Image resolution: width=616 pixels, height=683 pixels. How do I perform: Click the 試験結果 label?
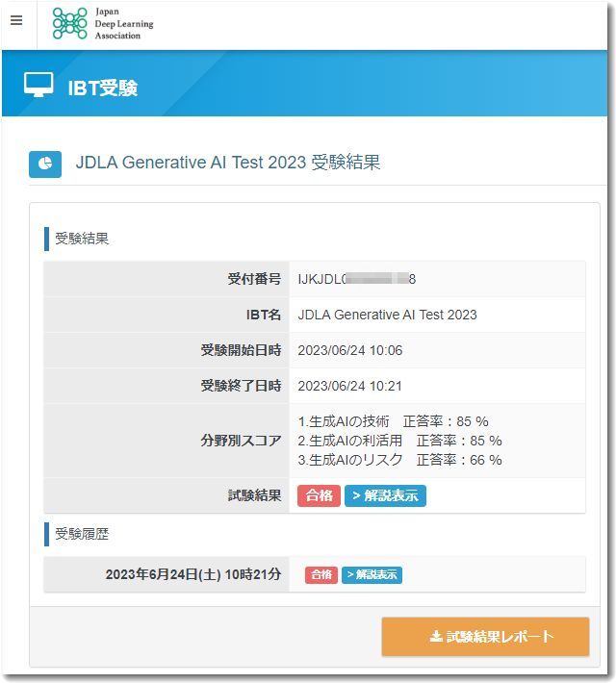pyautogui.click(x=254, y=495)
